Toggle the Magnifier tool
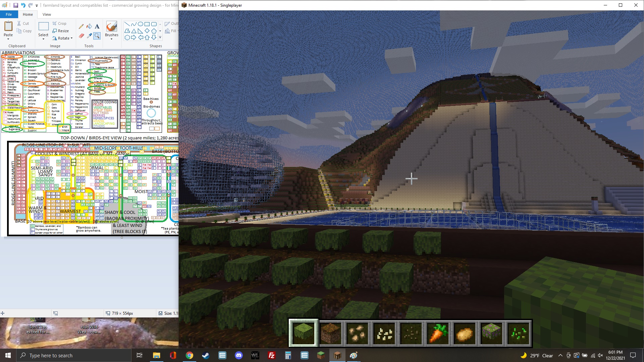This screenshot has width=644, height=362. pyautogui.click(x=97, y=36)
